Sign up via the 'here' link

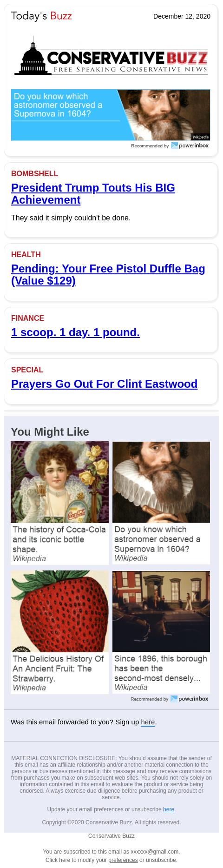click(x=148, y=722)
